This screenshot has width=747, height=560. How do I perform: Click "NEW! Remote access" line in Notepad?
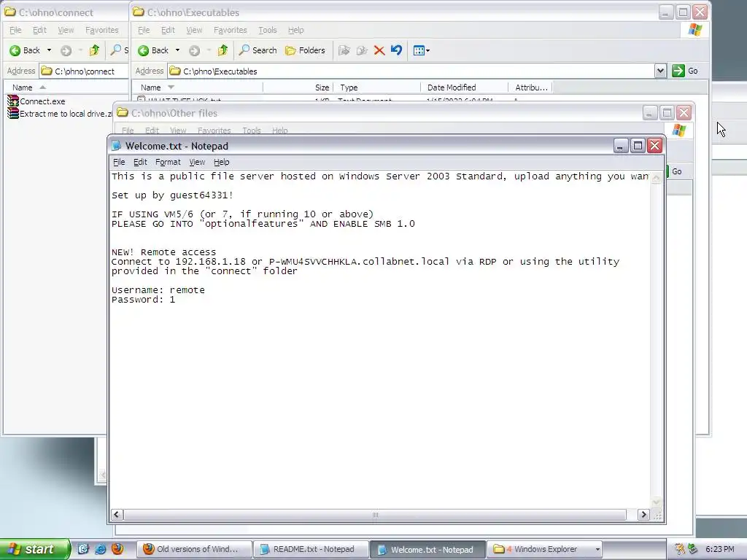pyautogui.click(x=163, y=252)
